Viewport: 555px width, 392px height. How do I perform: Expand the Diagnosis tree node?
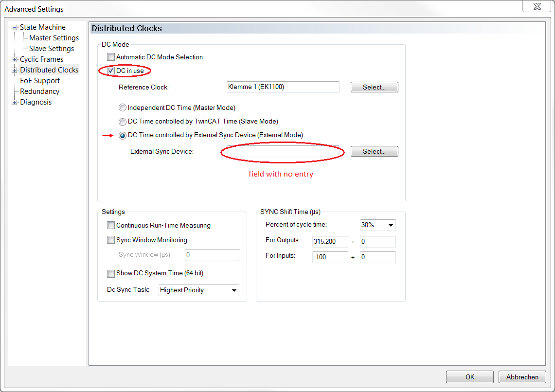14,102
